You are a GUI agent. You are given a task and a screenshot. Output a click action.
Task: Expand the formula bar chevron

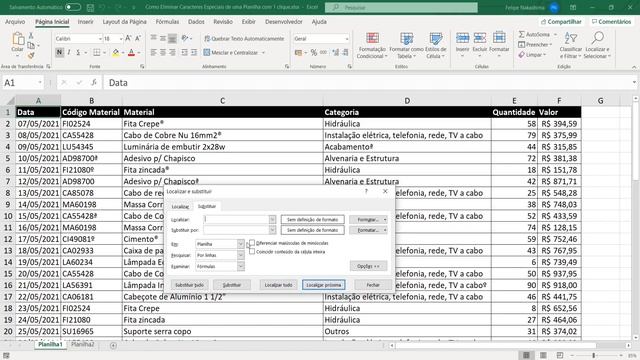(634, 82)
